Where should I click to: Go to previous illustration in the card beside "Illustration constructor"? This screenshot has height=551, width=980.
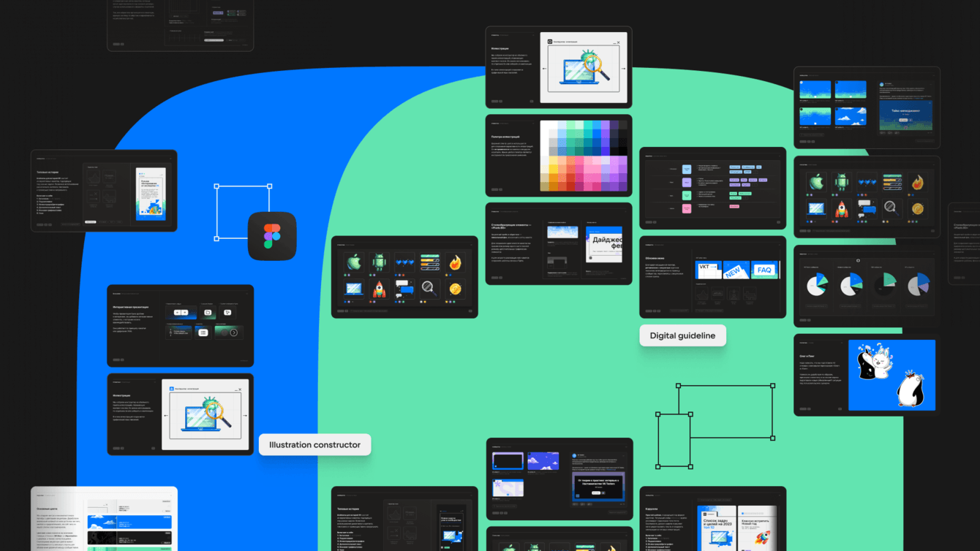point(165,416)
